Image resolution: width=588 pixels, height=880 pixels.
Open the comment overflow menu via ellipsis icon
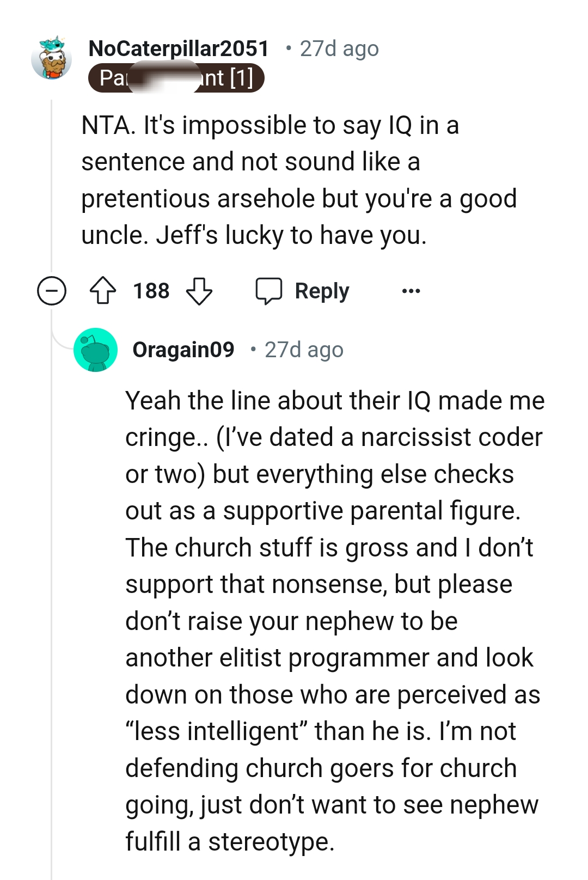tap(411, 291)
